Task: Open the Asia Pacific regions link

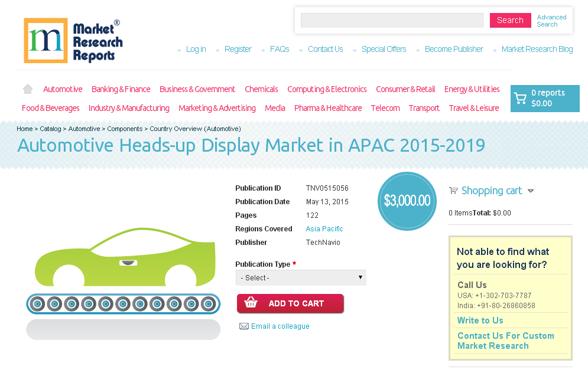Action: (324, 228)
